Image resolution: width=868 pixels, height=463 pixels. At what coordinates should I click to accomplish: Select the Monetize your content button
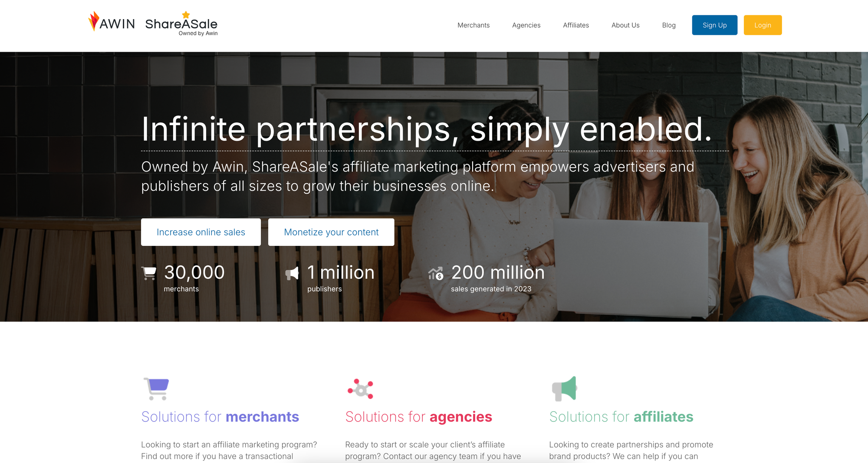(x=331, y=232)
